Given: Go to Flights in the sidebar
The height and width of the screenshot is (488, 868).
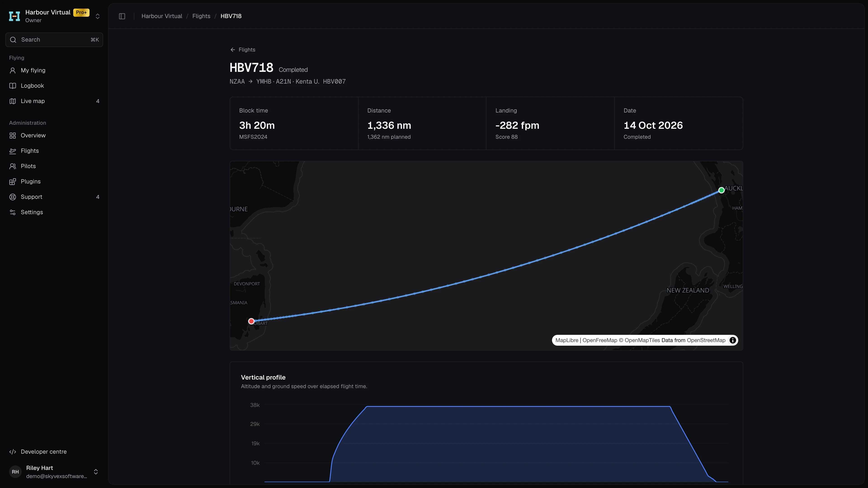Looking at the screenshot, I should coord(54,151).
